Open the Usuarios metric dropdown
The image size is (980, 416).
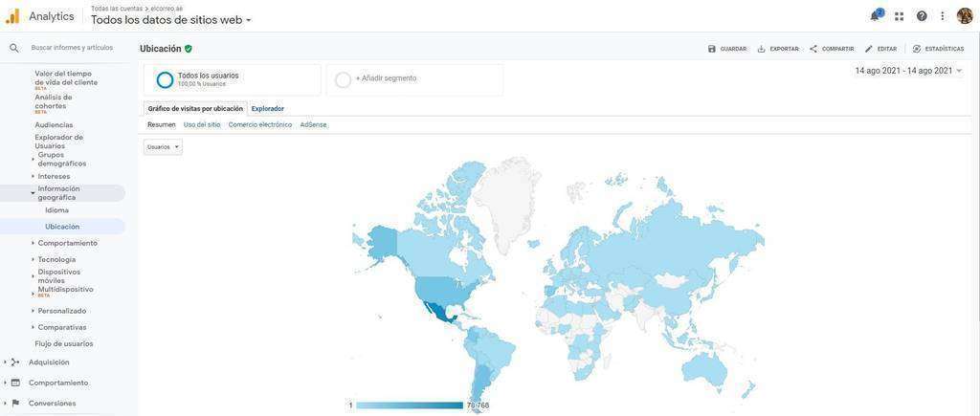pyautogui.click(x=163, y=147)
